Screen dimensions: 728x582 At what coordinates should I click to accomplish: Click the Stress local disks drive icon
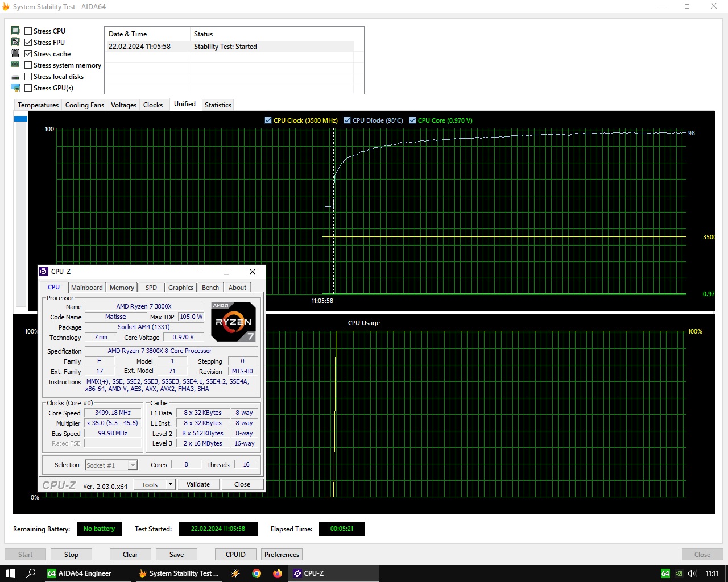click(x=15, y=77)
